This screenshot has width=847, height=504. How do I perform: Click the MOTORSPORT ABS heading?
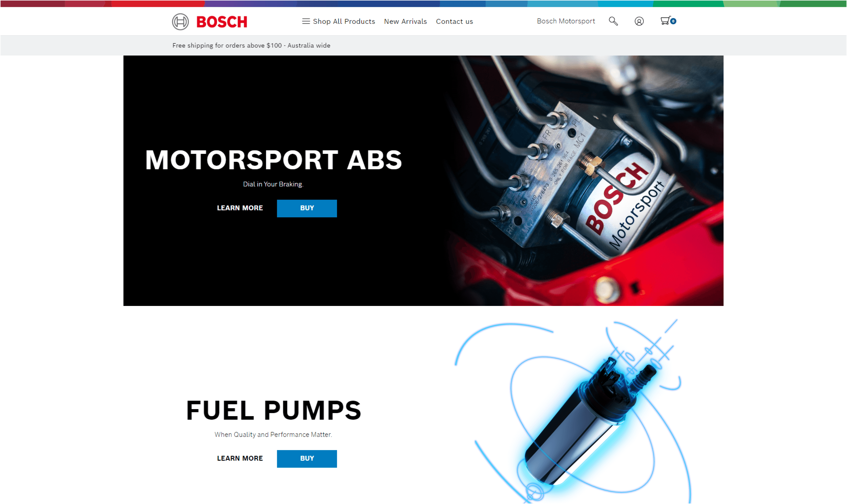(x=274, y=160)
